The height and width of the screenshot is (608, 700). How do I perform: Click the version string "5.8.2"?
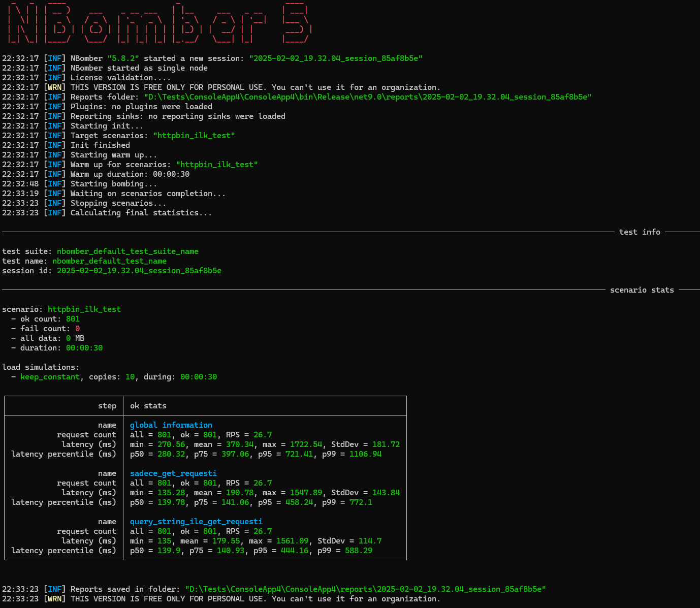click(123, 58)
